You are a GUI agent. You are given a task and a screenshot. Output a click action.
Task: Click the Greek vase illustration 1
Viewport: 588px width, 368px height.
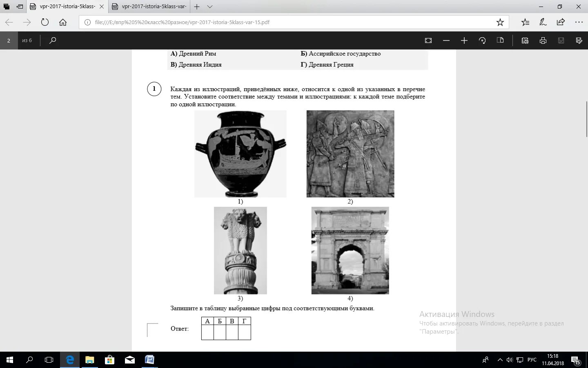coord(241,154)
